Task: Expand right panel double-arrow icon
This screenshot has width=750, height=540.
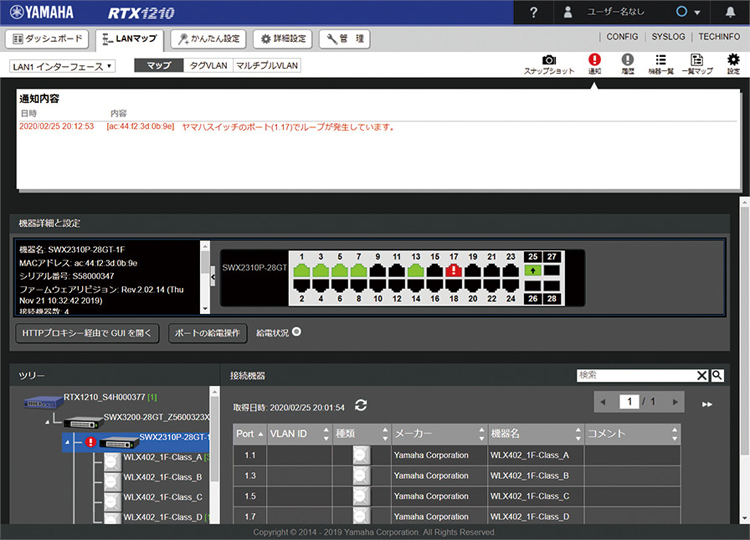Action: coord(707,404)
